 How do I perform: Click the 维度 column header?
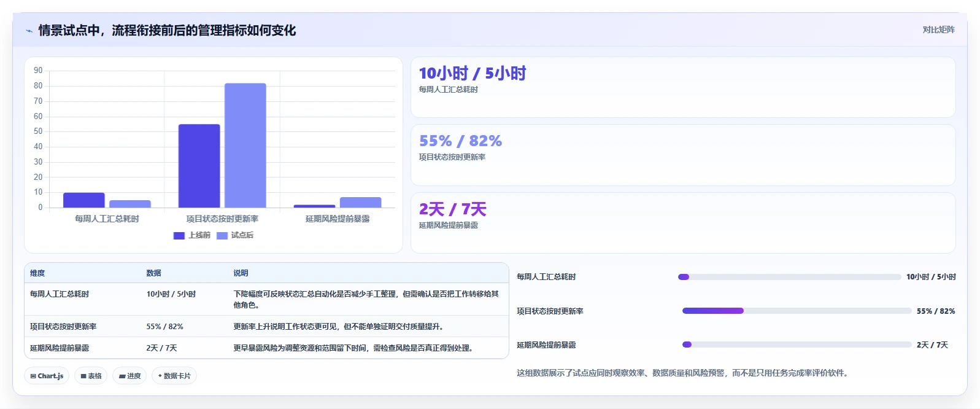click(x=37, y=273)
